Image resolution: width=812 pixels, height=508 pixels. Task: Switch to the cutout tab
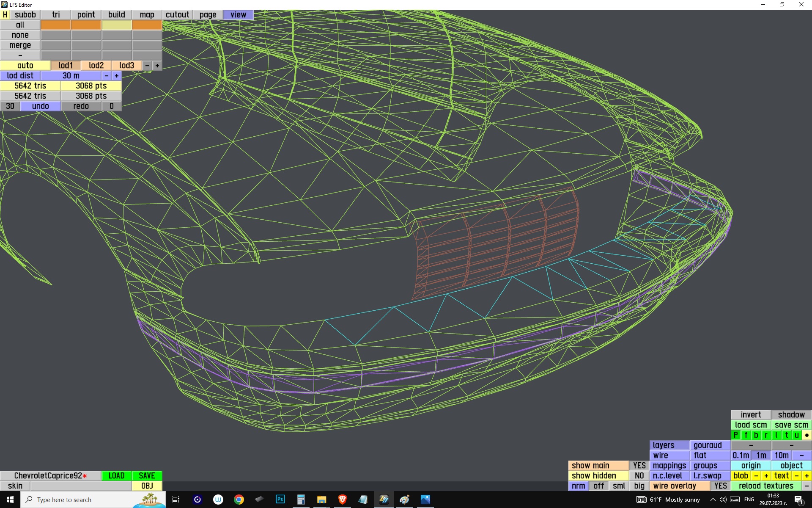177,14
